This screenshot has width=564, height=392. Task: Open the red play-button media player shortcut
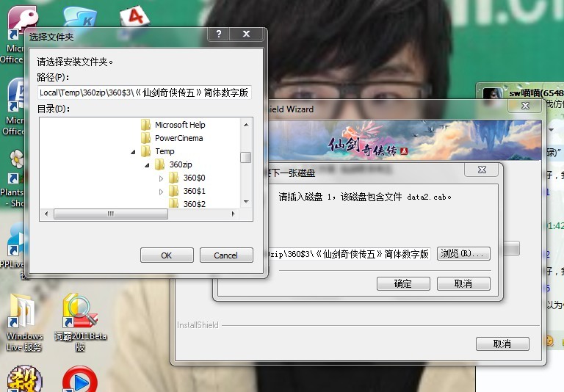pyautogui.click(x=79, y=380)
